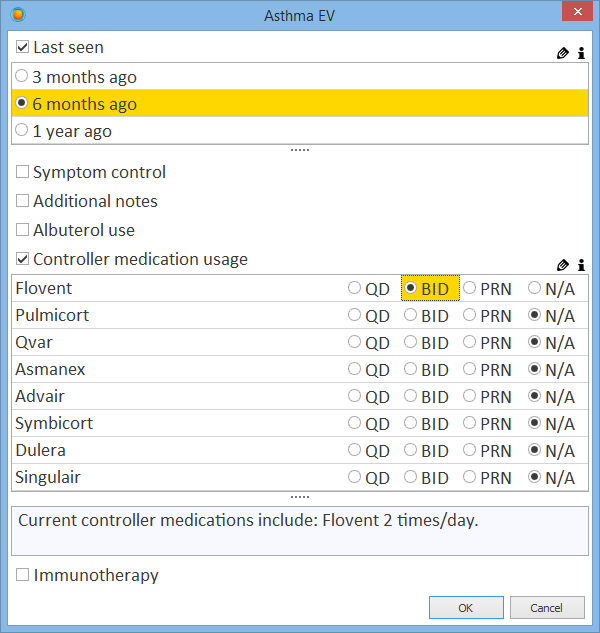
Task: Click the info icon for Controller medication usage
Action: tap(581, 265)
